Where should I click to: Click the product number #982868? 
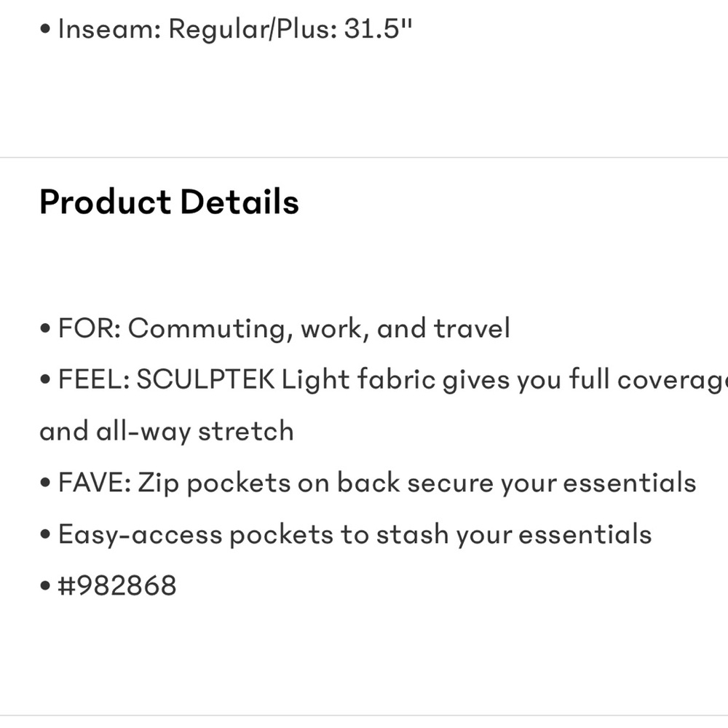coord(117,585)
